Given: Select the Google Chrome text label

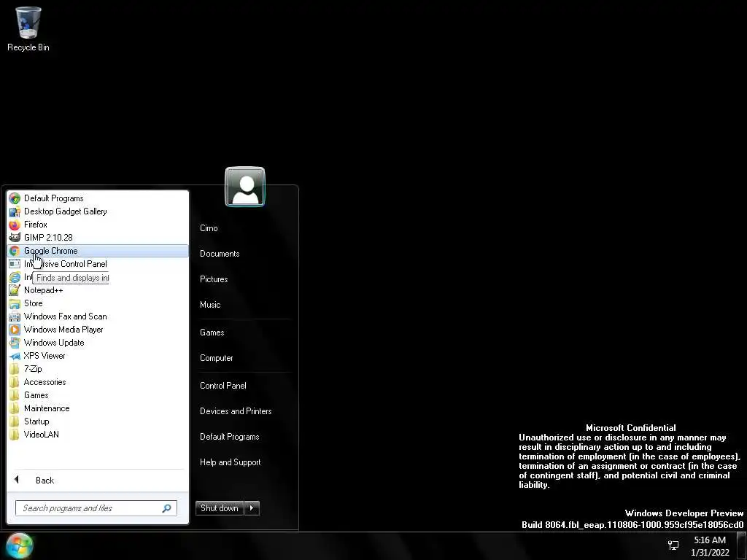Looking at the screenshot, I should coord(51,251).
